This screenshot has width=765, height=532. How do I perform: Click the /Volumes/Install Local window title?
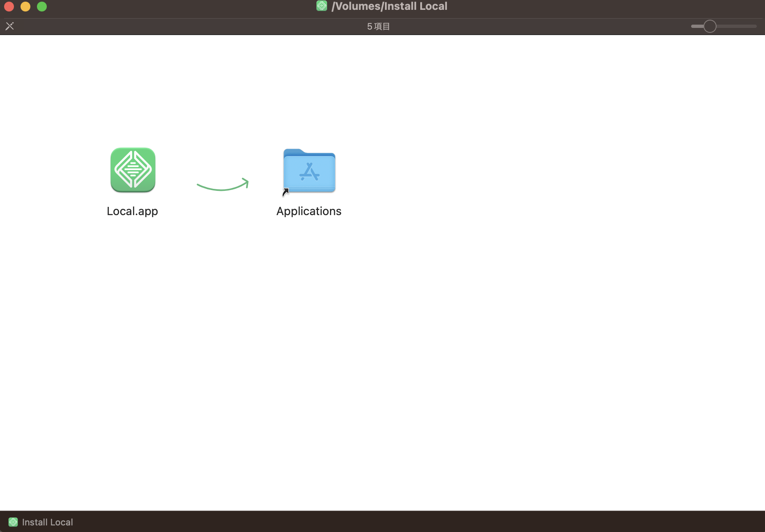point(389,6)
